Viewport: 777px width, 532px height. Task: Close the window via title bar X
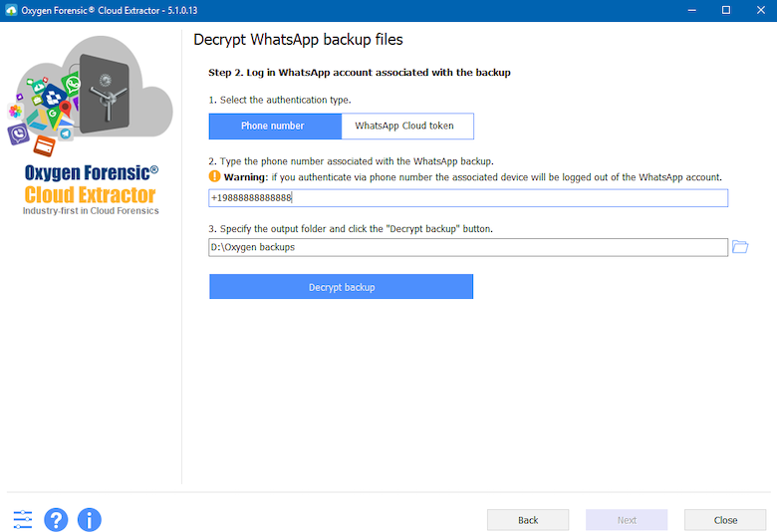761,10
